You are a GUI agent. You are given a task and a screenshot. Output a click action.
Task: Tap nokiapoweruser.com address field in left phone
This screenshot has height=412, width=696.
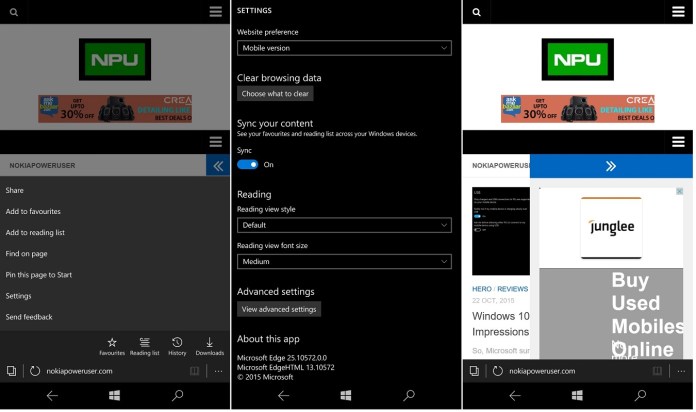click(79, 371)
